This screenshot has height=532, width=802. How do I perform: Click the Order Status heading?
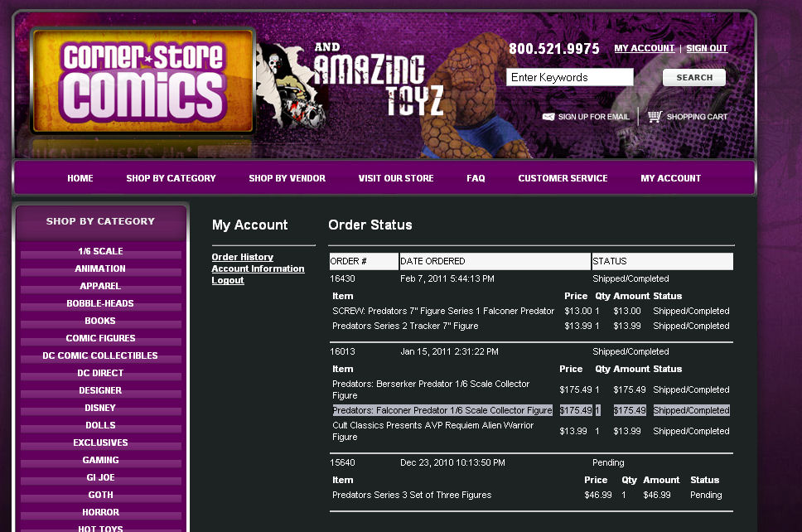tap(370, 225)
